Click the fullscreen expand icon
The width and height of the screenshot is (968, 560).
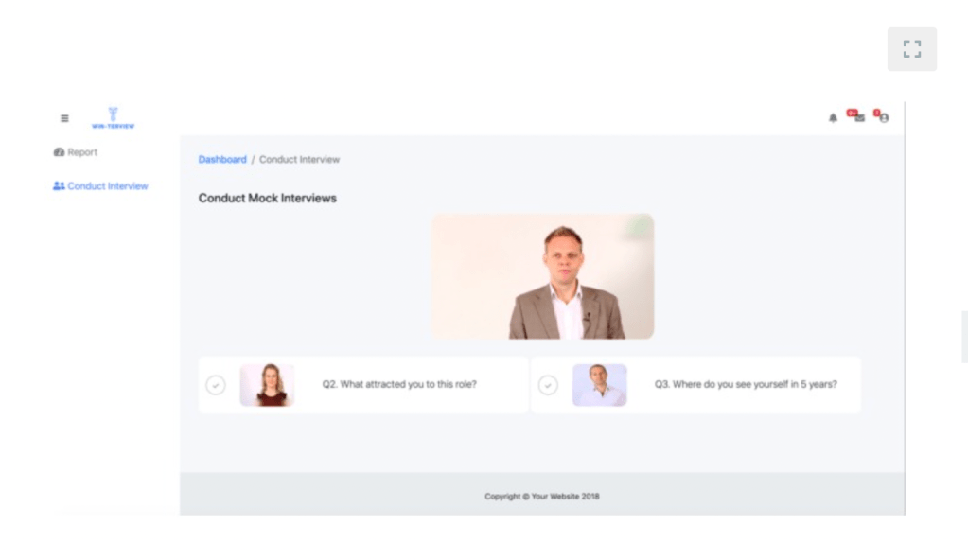click(912, 49)
